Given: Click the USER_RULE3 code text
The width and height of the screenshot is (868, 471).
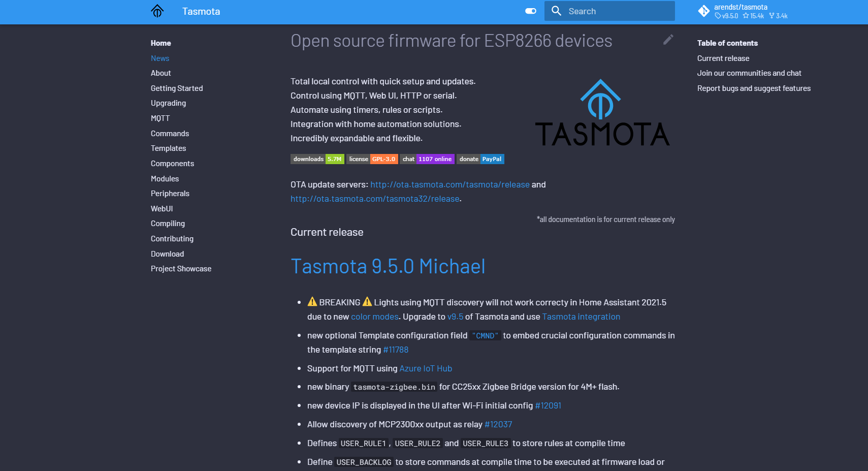Looking at the screenshot, I should [x=486, y=444].
